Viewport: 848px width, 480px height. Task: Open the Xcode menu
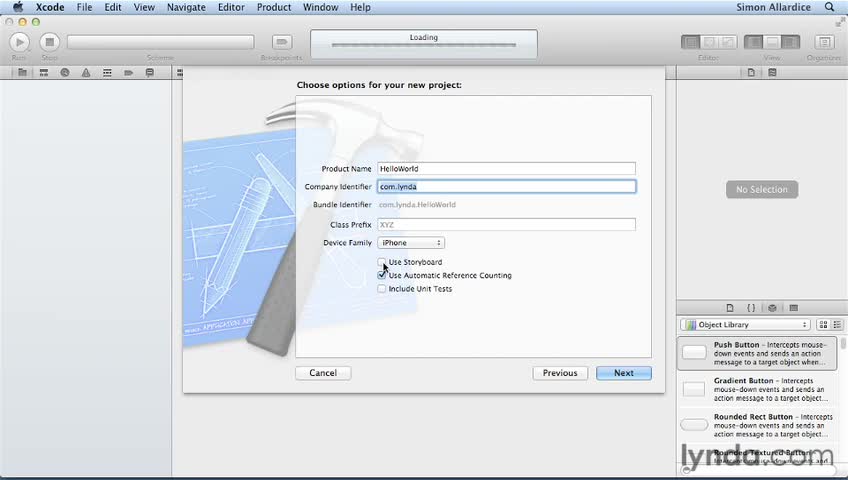[x=50, y=7]
